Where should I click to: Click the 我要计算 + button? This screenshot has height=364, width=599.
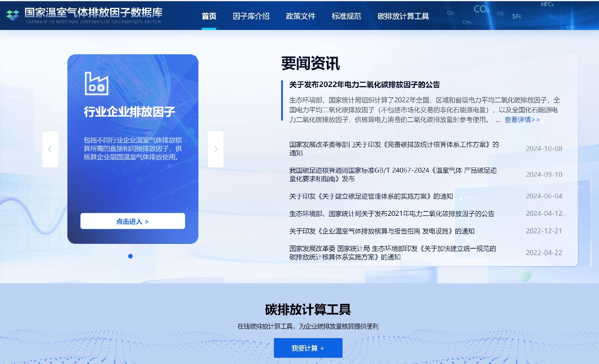[308, 348]
